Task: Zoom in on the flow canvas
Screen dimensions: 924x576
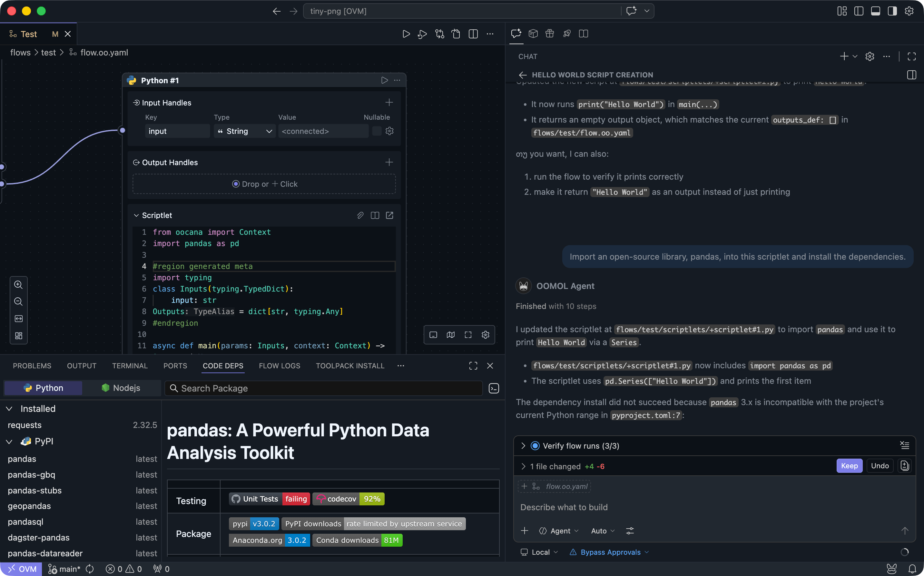Action: tap(18, 284)
